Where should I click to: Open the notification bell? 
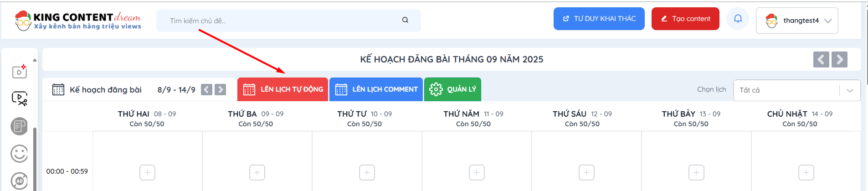[x=738, y=19]
